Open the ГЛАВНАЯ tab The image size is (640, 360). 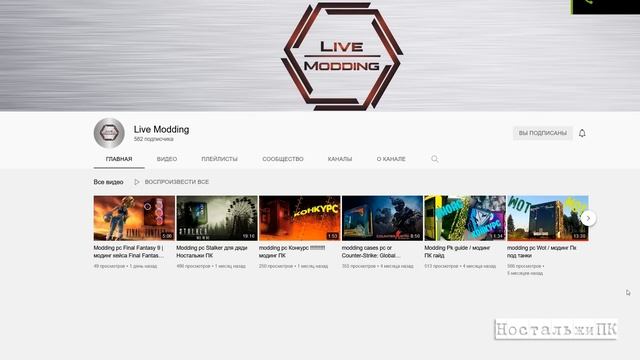click(119, 159)
